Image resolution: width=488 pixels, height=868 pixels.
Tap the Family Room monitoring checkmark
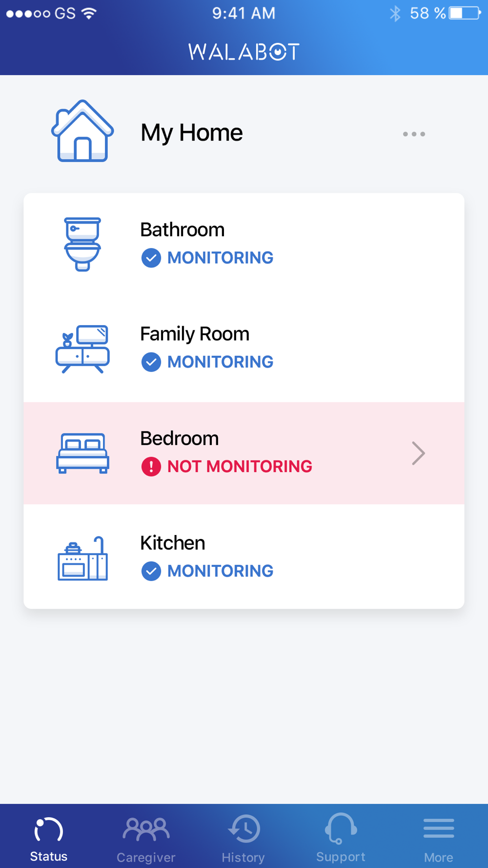[151, 362]
